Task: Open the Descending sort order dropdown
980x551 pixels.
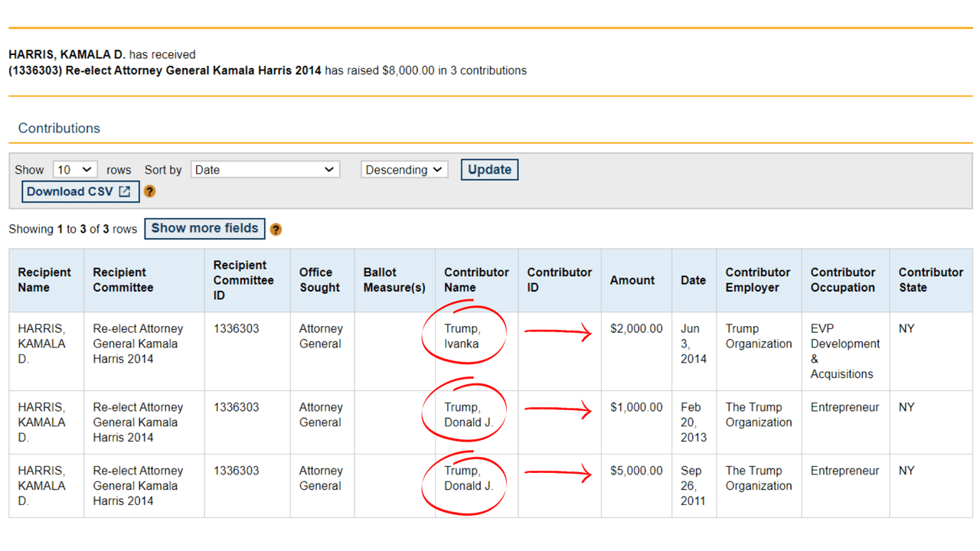Action: click(404, 170)
